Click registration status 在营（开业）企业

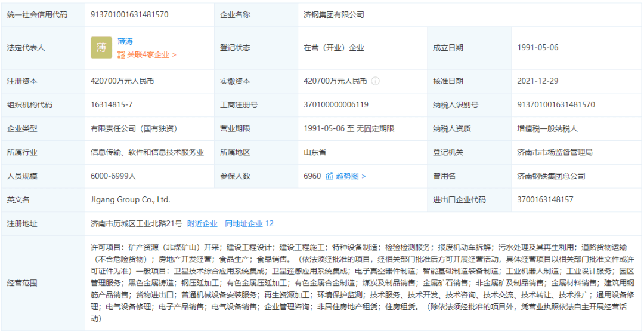pos(333,48)
